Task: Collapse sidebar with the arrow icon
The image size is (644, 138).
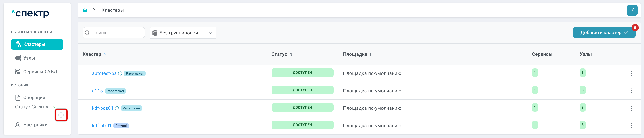Action: [x=61, y=115]
